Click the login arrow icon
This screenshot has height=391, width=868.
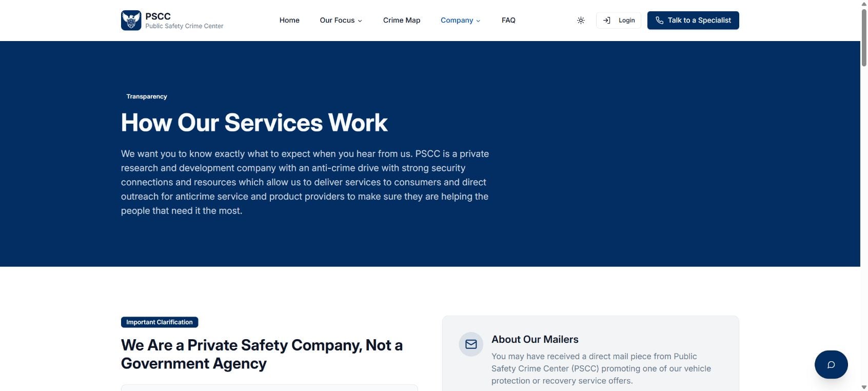coord(606,21)
